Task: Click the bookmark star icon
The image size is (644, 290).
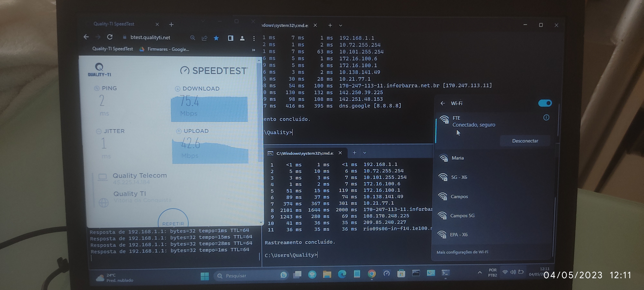Action: point(216,38)
